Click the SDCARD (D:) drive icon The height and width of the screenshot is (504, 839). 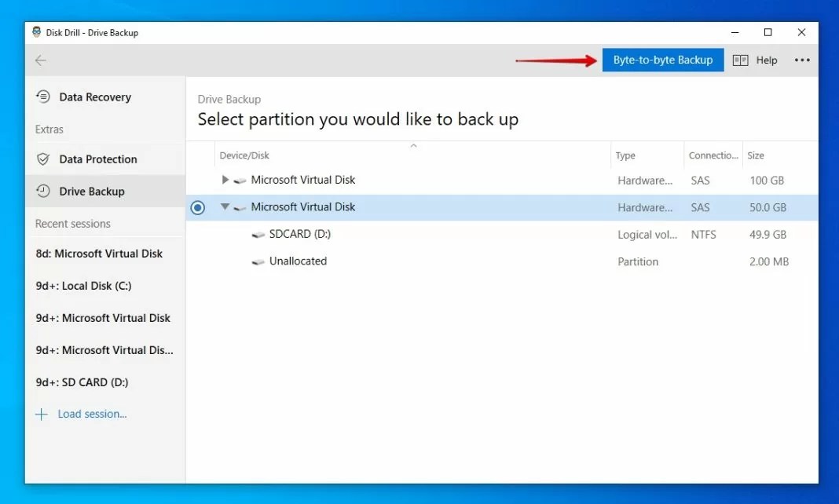[x=258, y=235]
